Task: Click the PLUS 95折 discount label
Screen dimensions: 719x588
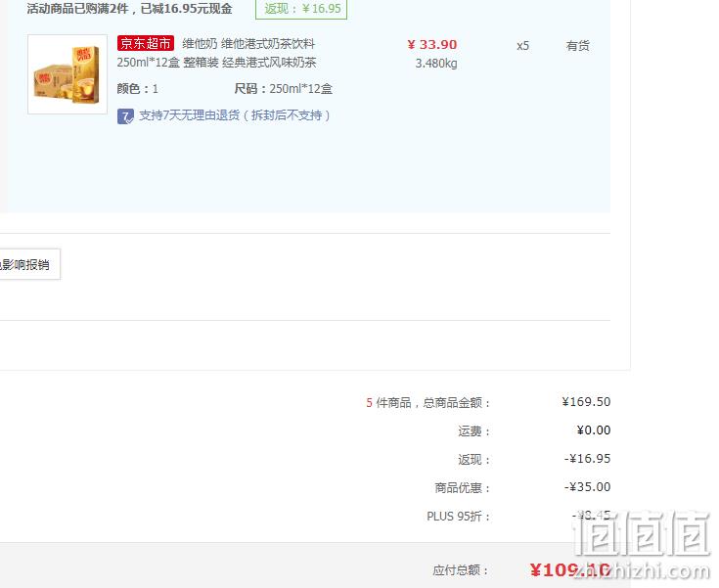Action: pos(458,517)
